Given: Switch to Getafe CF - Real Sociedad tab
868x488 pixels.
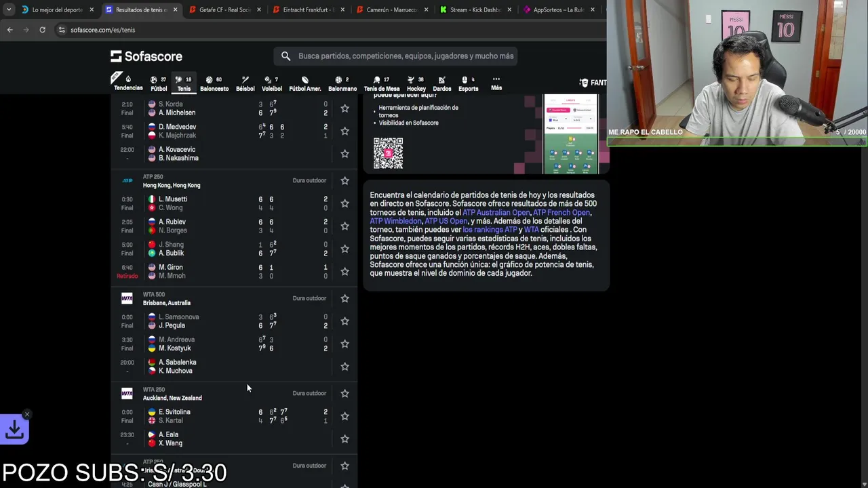Looking at the screenshot, I should [224, 9].
